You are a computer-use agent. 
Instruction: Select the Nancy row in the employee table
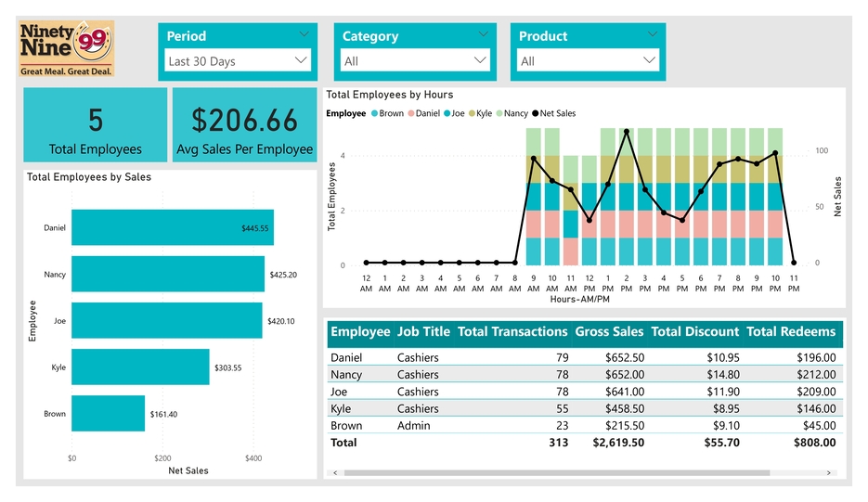pos(583,375)
